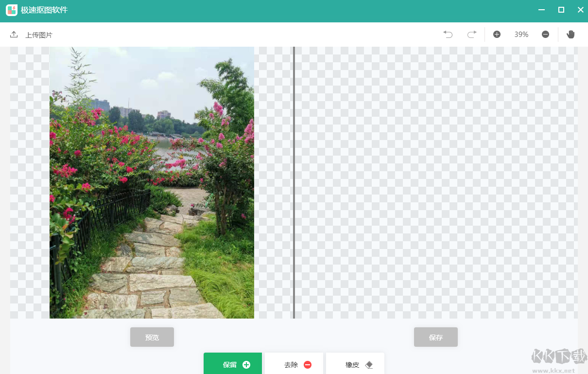Zoom in with the plus icon
Screen dimensions: 588x374
pos(497,35)
